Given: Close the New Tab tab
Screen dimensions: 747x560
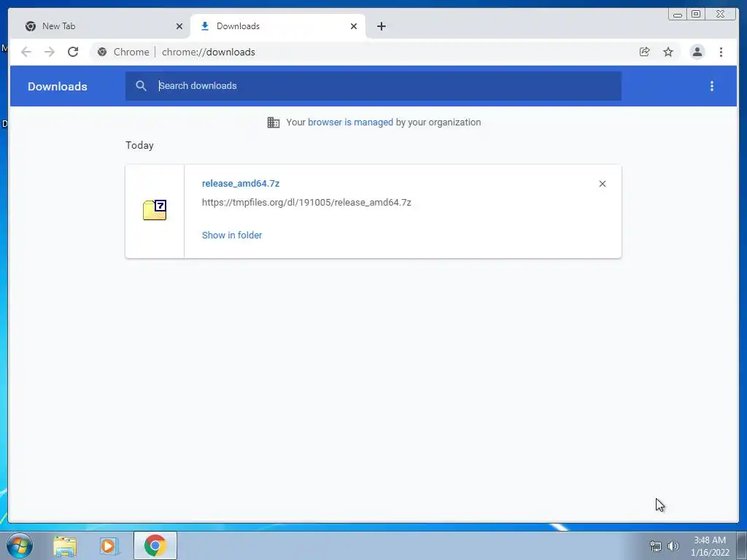Looking at the screenshot, I should click(179, 26).
